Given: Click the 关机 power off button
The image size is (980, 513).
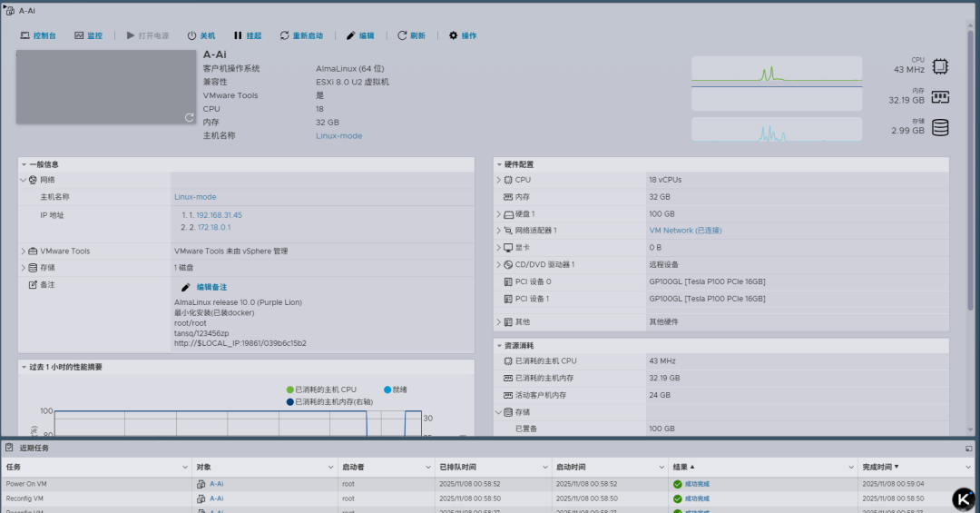Looking at the screenshot, I should tap(201, 35).
